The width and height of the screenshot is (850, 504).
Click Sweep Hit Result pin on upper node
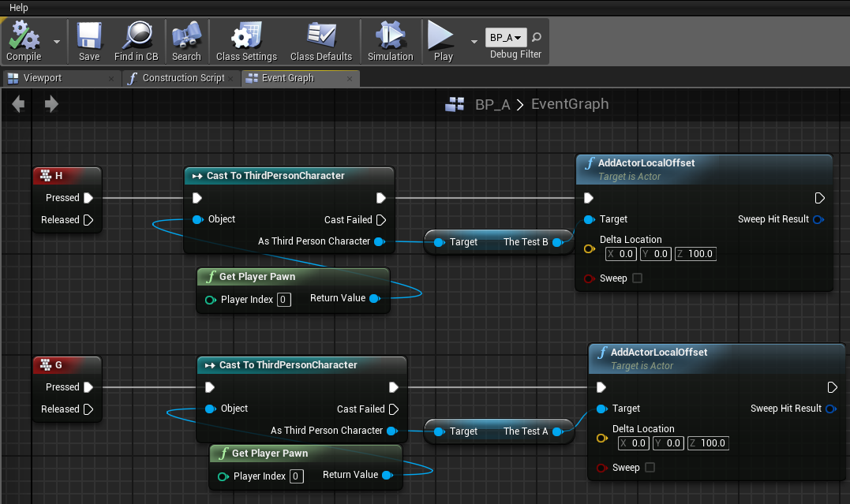pyautogui.click(x=818, y=219)
